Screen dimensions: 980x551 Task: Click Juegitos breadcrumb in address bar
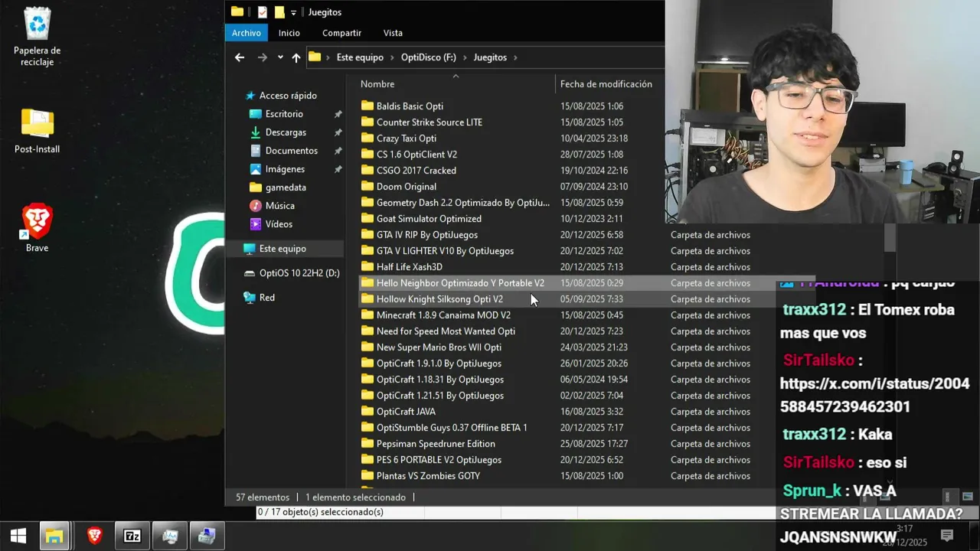point(490,57)
